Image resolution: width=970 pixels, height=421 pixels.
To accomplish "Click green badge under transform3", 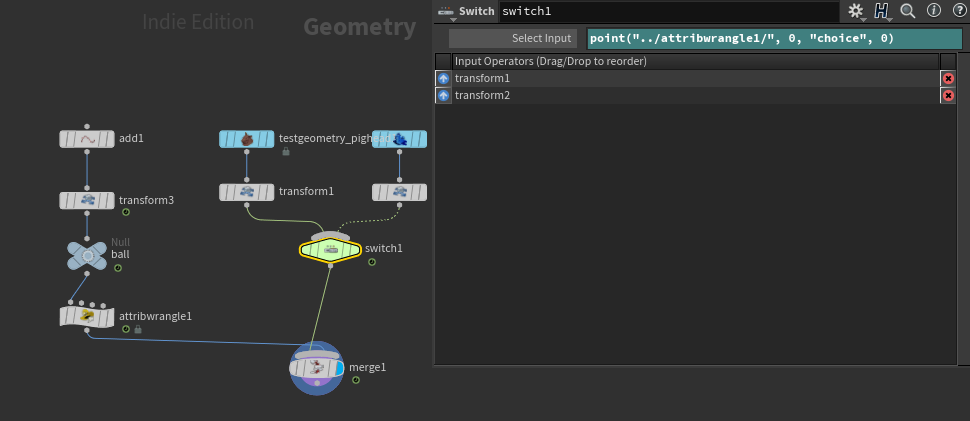I will (x=126, y=212).
